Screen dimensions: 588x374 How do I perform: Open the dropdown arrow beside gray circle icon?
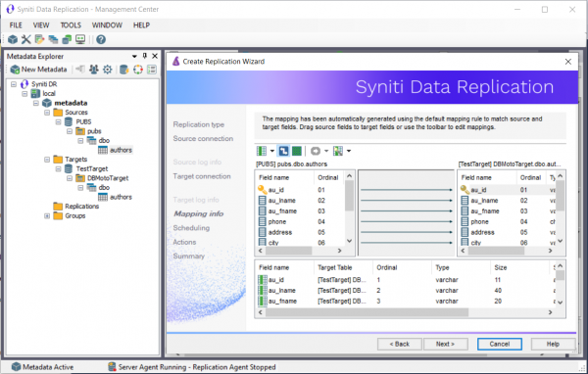pyautogui.click(x=326, y=151)
